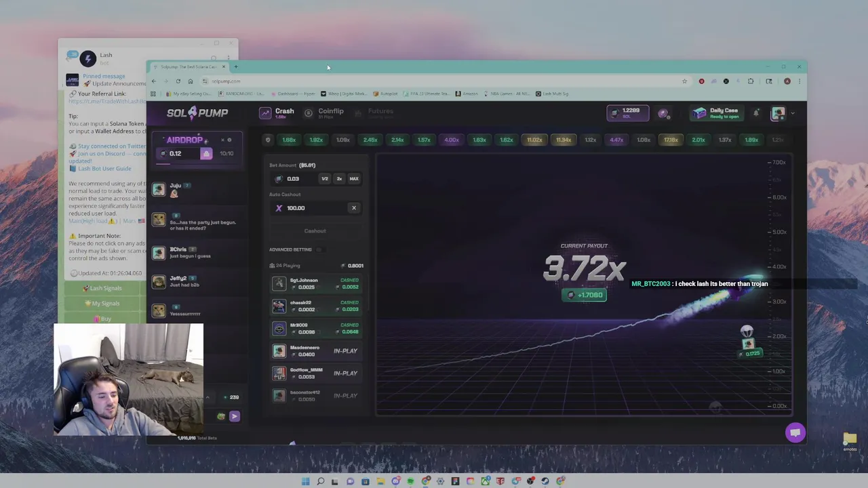
Task: Clear the auto cashout with X
Action: click(x=354, y=208)
